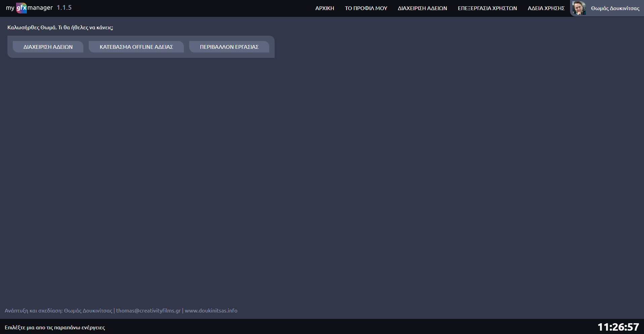The height and width of the screenshot is (334, 644).
Task: Click the version number 1.1.5
Action: (64, 8)
